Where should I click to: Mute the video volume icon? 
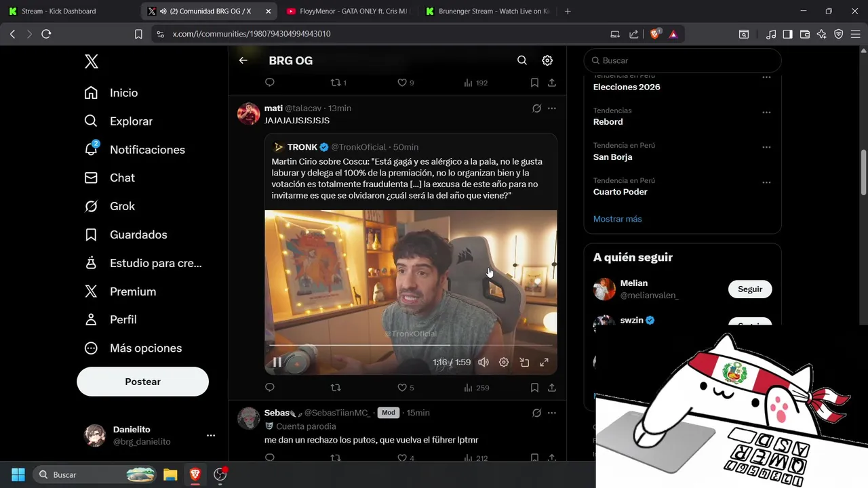click(x=484, y=362)
